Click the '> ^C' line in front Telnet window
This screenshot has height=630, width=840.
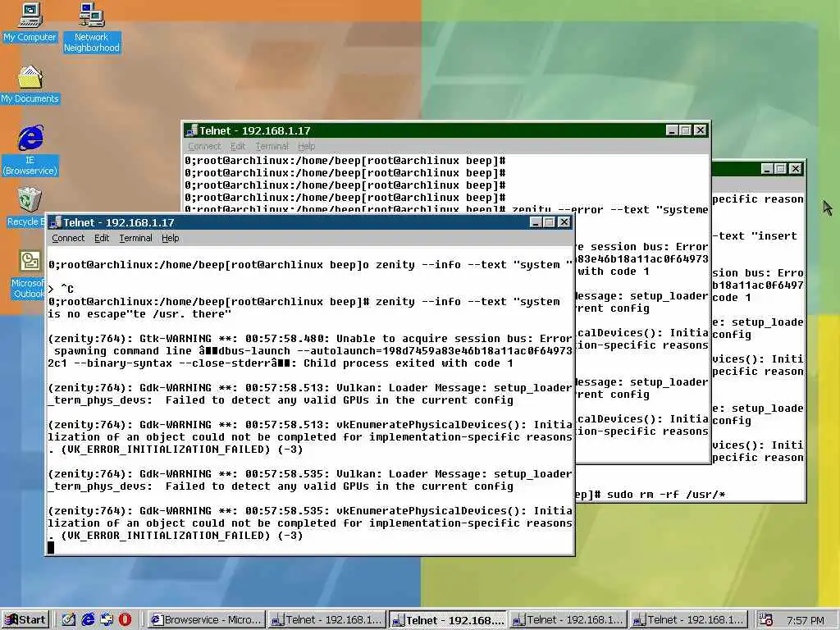(61, 290)
